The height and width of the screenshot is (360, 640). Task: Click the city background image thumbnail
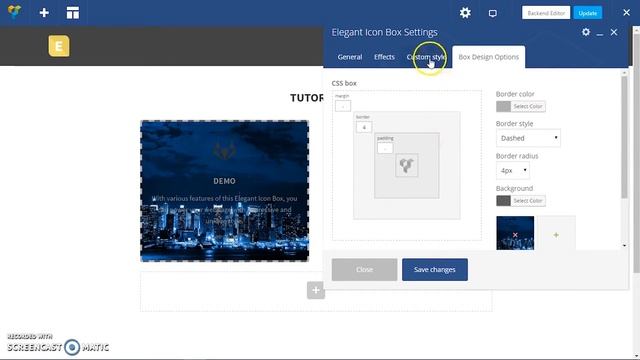pos(515,233)
